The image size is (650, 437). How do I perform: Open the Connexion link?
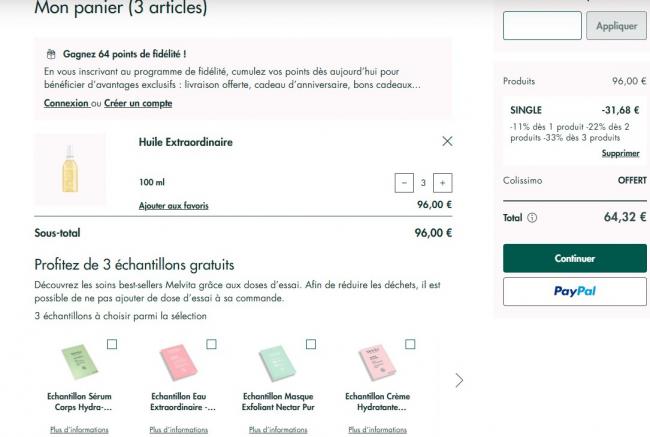click(66, 103)
